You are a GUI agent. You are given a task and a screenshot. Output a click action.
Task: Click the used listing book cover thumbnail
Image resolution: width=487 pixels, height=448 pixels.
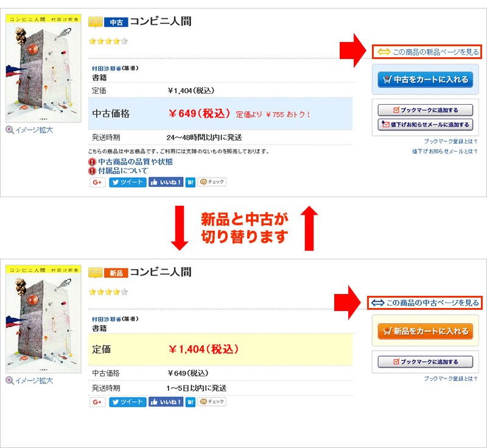pos(43,68)
